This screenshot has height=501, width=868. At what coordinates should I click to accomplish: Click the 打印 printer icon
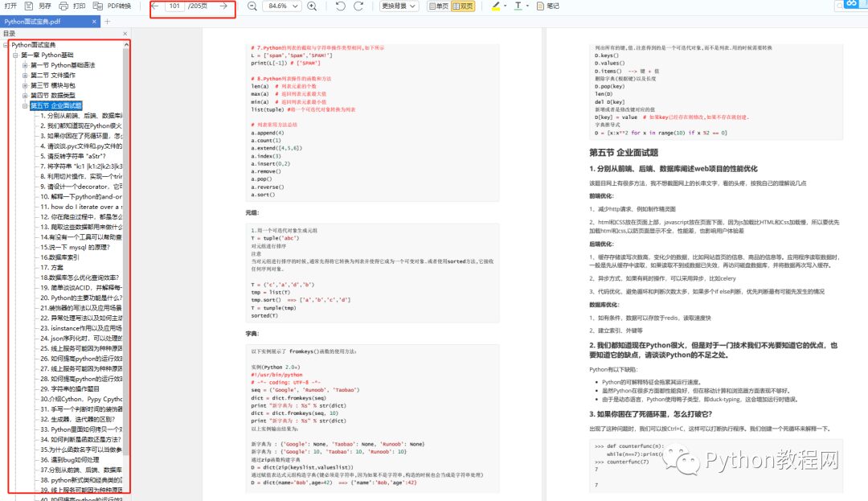click(63, 6)
